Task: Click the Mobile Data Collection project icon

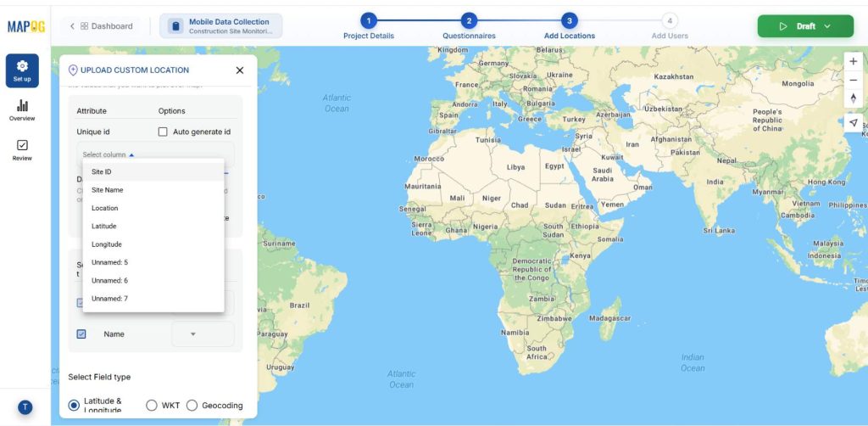Action: click(175, 26)
